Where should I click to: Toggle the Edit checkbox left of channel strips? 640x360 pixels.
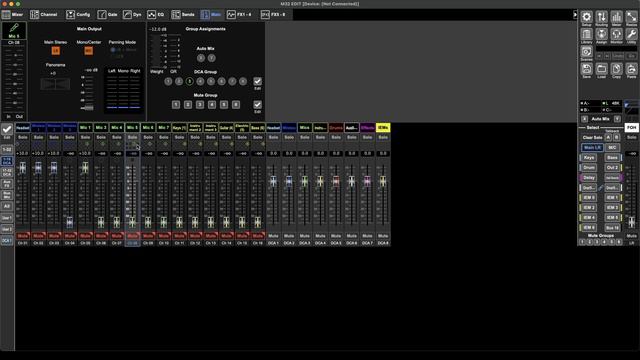click(x=7, y=129)
